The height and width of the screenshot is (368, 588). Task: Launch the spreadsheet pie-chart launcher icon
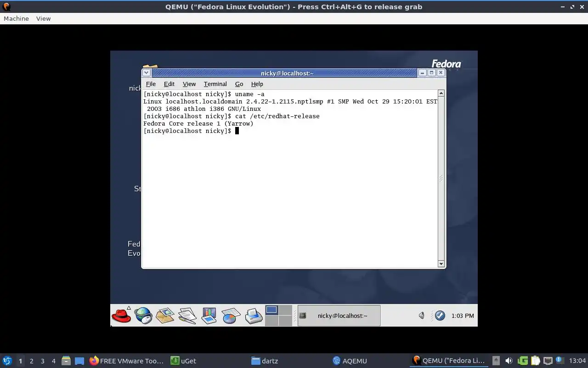pyautogui.click(x=231, y=316)
